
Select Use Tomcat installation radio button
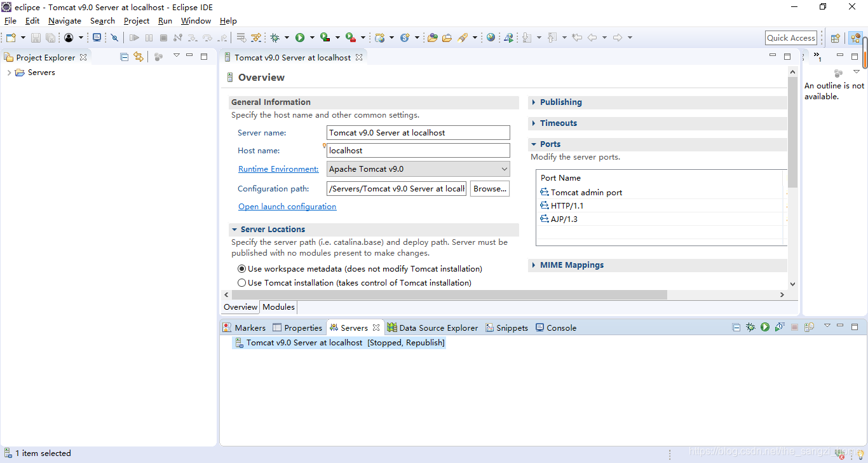click(x=242, y=283)
